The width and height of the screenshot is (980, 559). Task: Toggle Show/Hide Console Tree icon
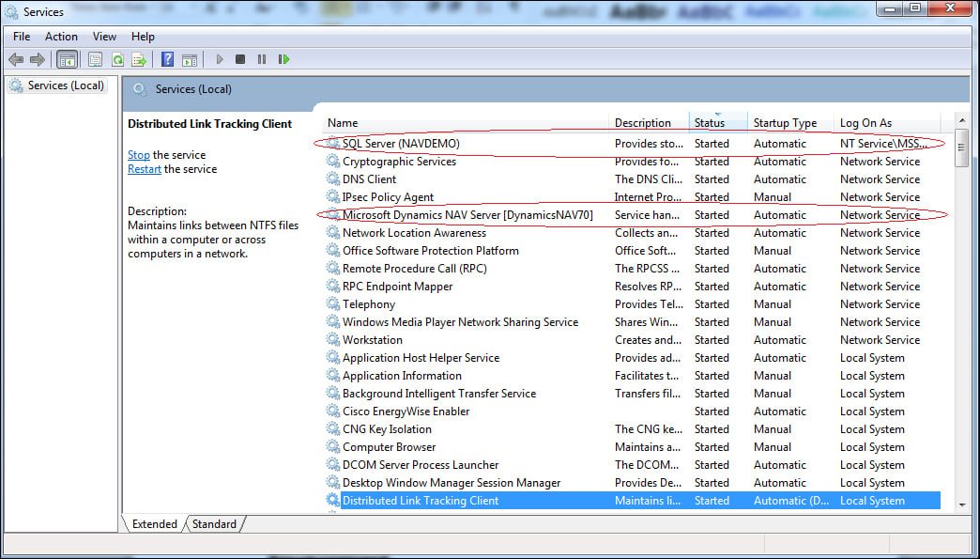coord(67,59)
